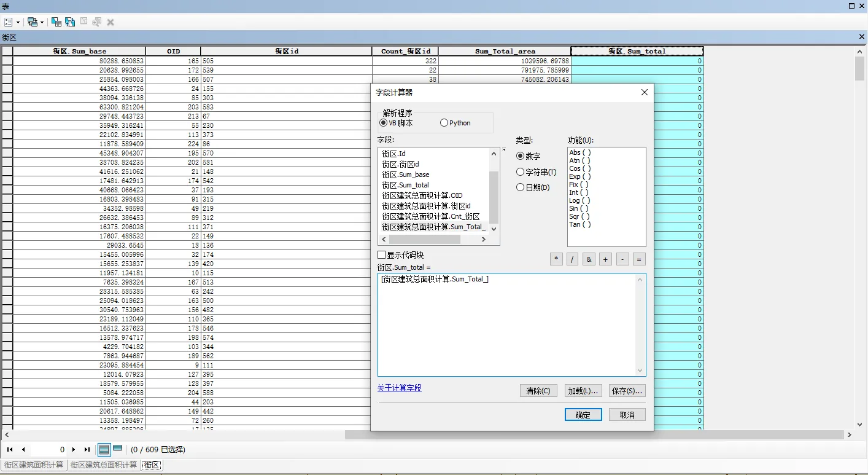Select the Sqr ( ) function
This screenshot has height=475, width=868.
(x=578, y=216)
